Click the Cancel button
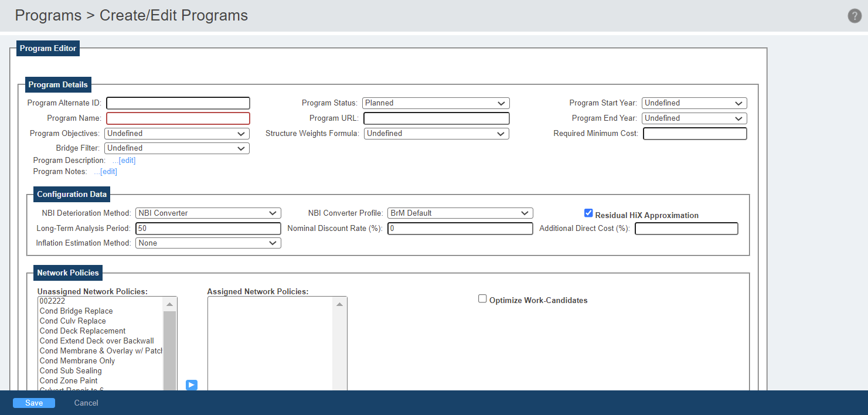The image size is (868, 415). point(86,403)
